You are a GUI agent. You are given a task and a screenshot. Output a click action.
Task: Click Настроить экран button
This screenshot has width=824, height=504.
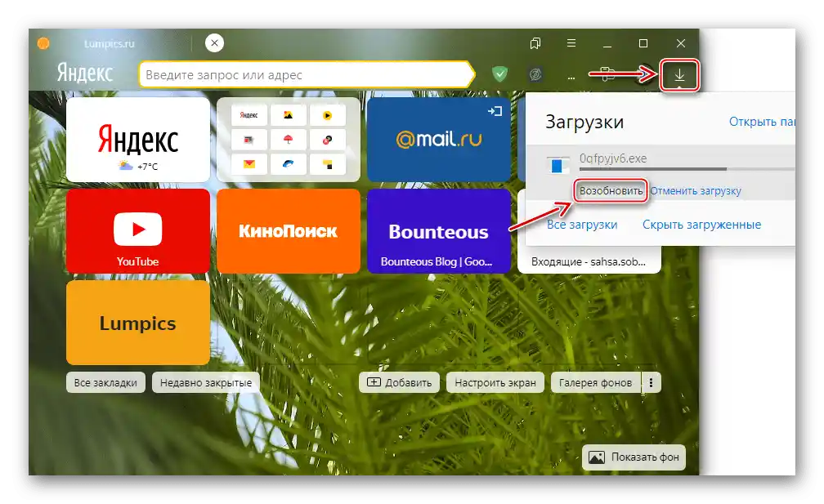[x=495, y=383]
